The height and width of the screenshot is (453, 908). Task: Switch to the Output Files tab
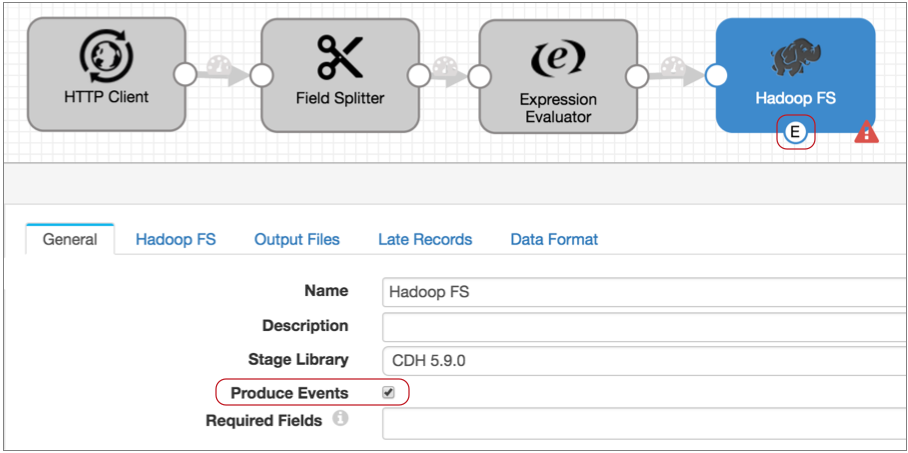coord(297,240)
